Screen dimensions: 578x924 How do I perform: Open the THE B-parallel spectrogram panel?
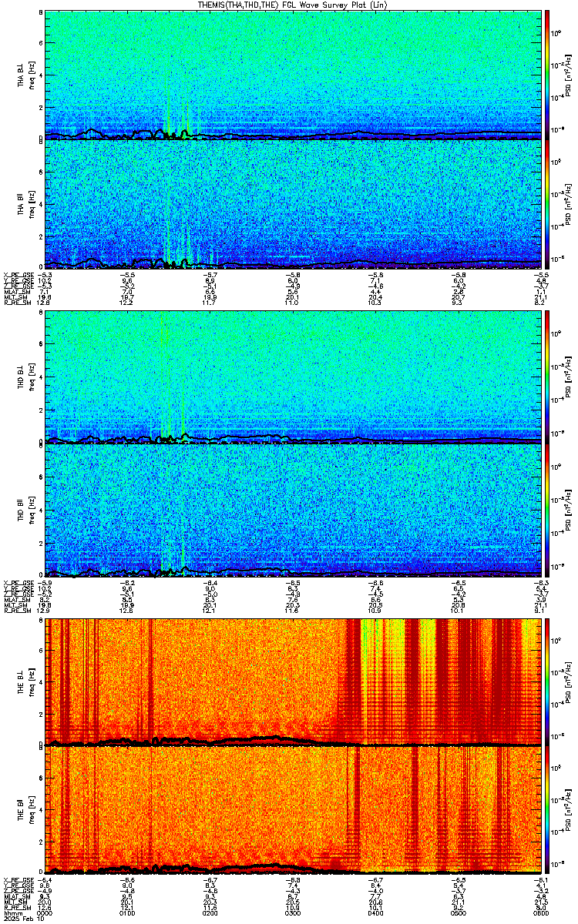click(293, 812)
